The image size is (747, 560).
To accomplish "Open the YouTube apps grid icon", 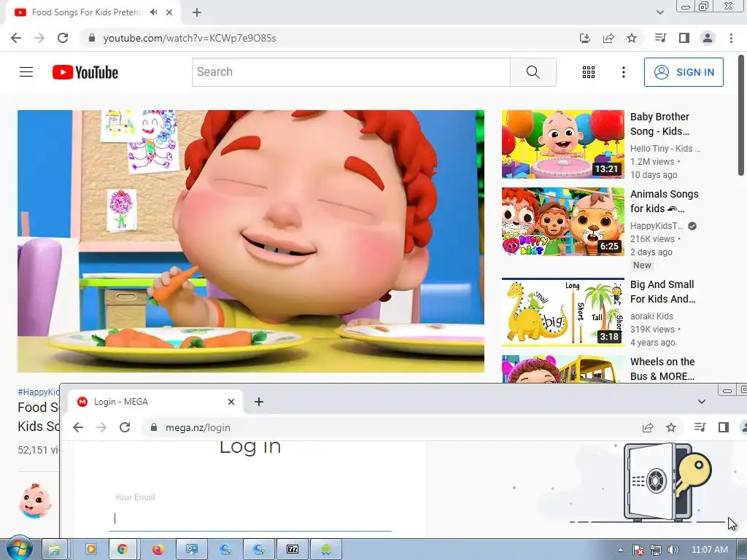I will click(589, 72).
